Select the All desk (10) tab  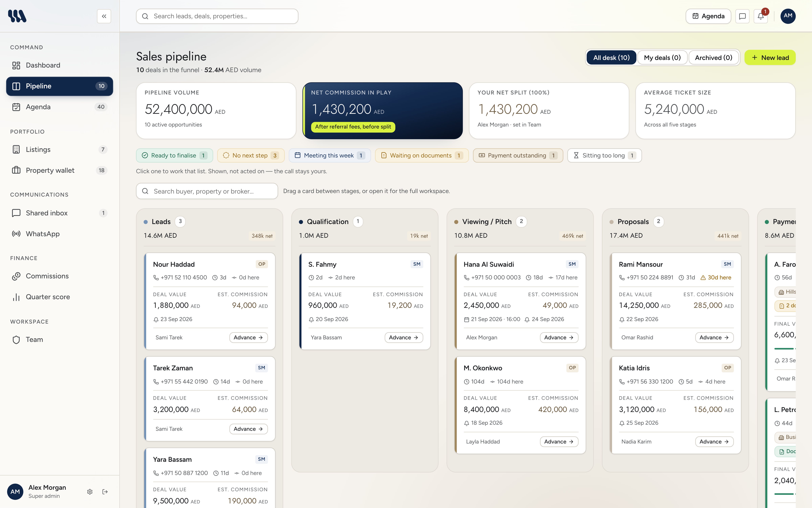tap(611, 58)
